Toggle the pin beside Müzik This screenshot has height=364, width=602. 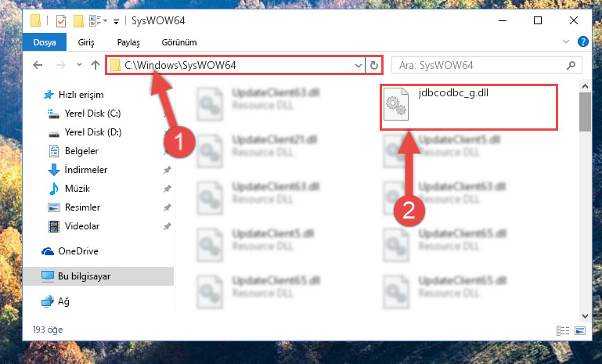coord(167,189)
